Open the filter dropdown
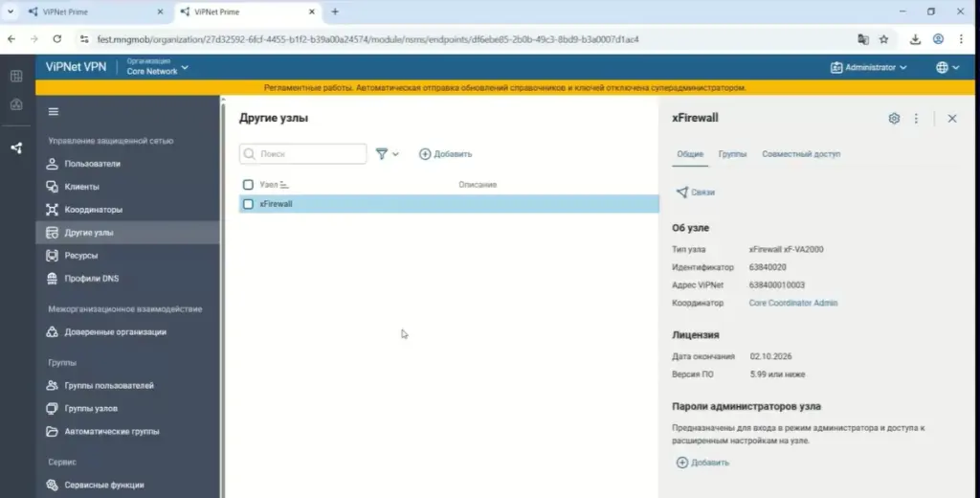Viewport: 980px width, 498px height. coord(387,154)
